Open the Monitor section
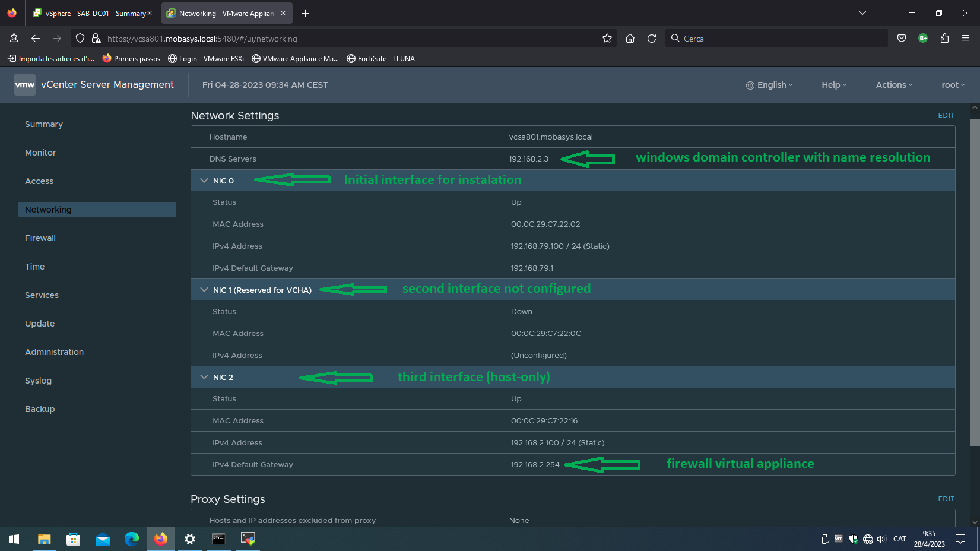Image resolution: width=980 pixels, height=551 pixels. [40, 153]
